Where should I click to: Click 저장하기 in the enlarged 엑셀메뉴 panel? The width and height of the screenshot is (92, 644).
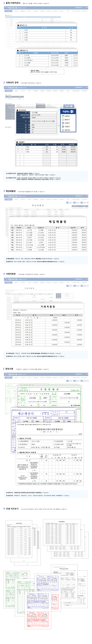click(x=67, y=116)
